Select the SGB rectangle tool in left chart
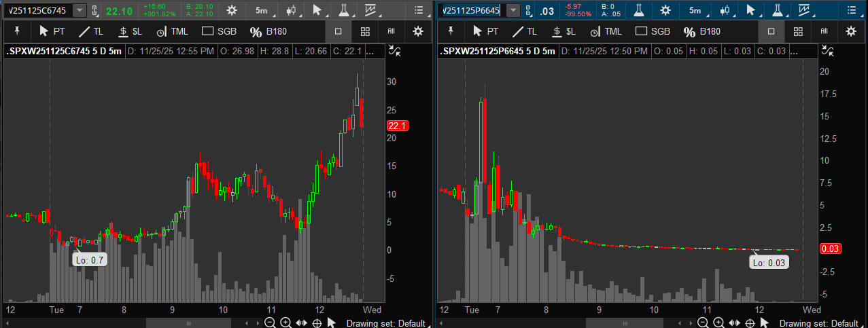 click(218, 31)
